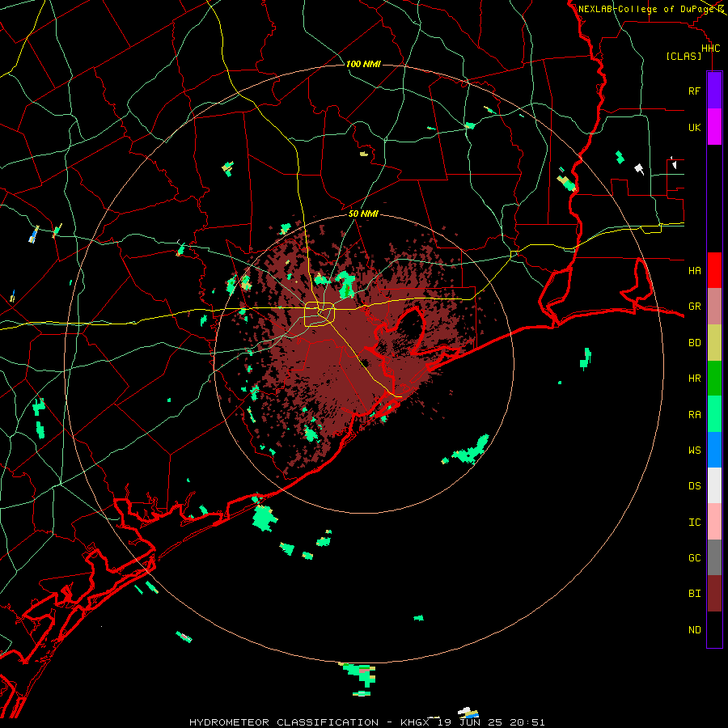728x728 pixels.
Task: Pick the light green RA legend swatch
Action: coord(714,414)
